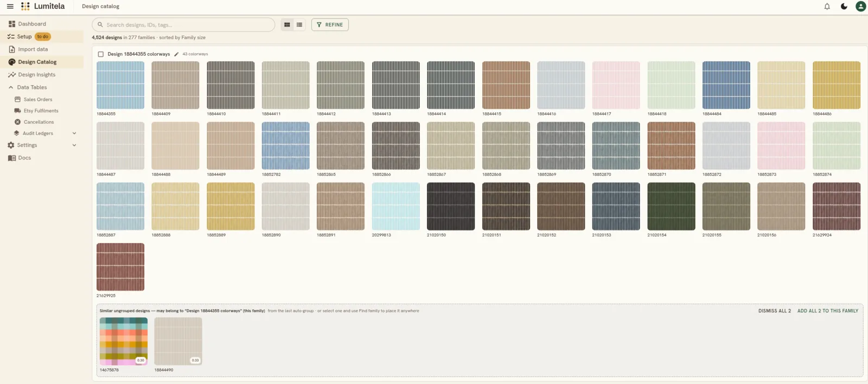Viewport: 868px width, 384px height.
Task: Select mustard yellow swatch 18844486
Action: [x=837, y=85]
